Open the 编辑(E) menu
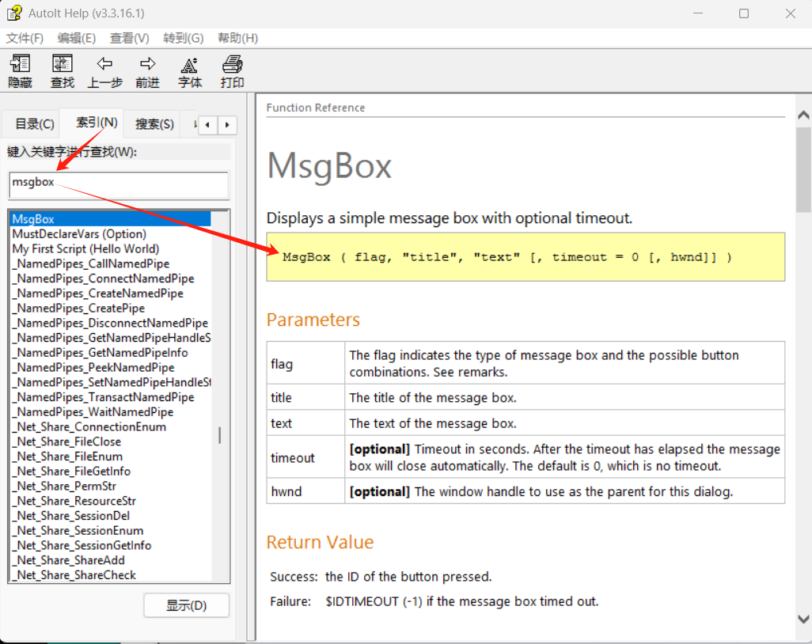This screenshot has height=644, width=812. coord(77,38)
